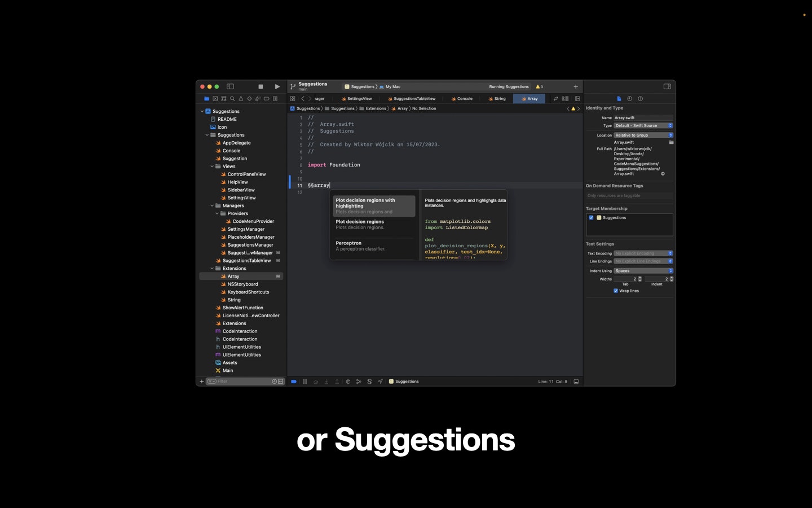812x508 pixels.
Task: Stop the running Suggestions app
Action: click(x=261, y=86)
